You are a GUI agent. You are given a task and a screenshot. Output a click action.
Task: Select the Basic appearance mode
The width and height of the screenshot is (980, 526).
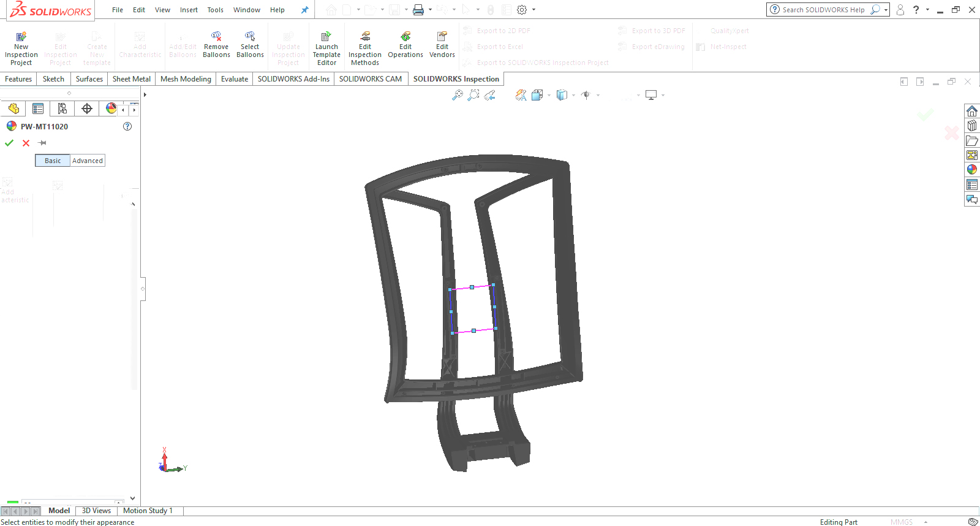[53, 161]
